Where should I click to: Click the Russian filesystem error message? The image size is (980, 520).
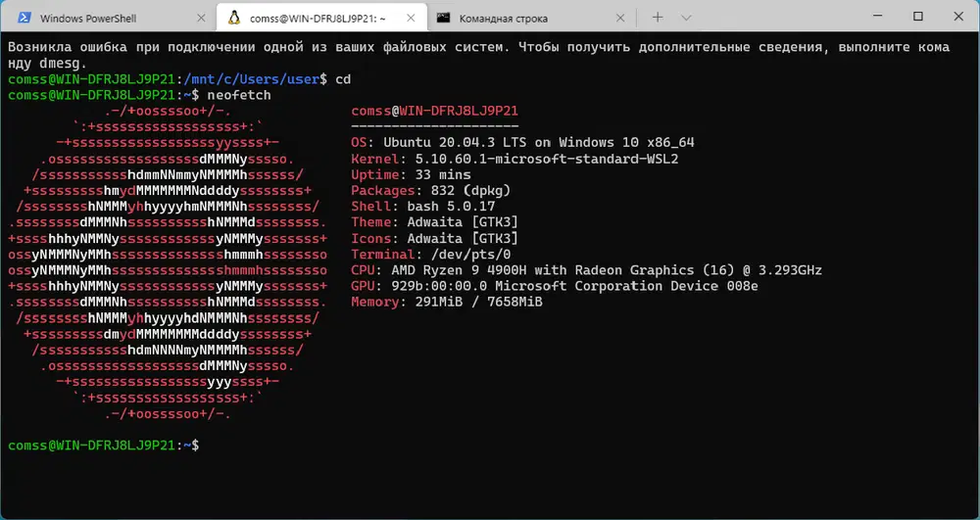point(479,56)
